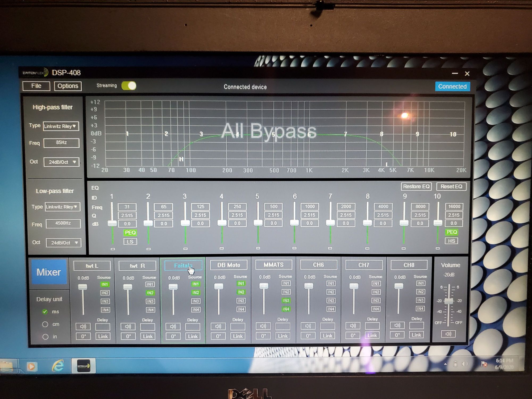Mute the MMATS channel speaker icon
Screen dimensions: 532x399
pyautogui.click(x=263, y=326)
